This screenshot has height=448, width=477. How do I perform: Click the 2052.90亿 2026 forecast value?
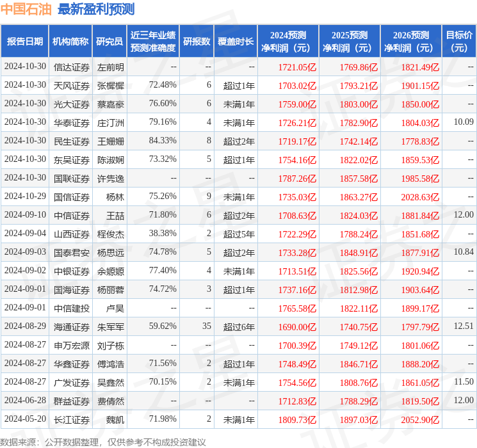[420, 420]
